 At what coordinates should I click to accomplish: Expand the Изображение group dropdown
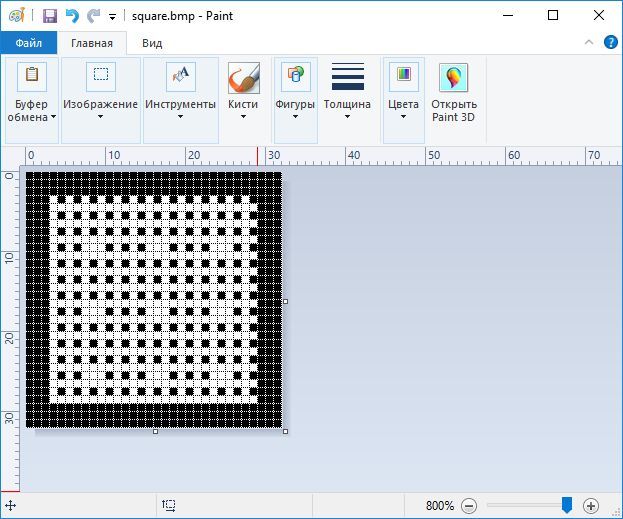tap(101, 116)
